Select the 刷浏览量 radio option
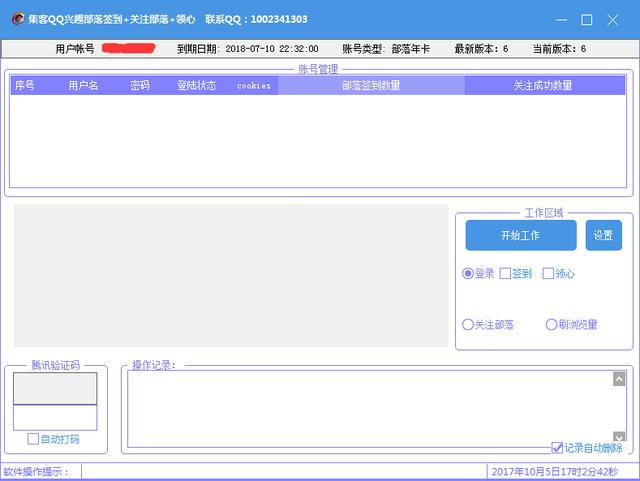 pos(552,325)
